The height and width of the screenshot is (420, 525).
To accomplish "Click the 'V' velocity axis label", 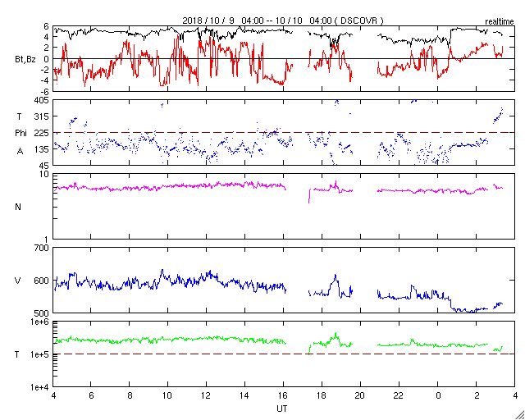I will click(x=18, y=281).
